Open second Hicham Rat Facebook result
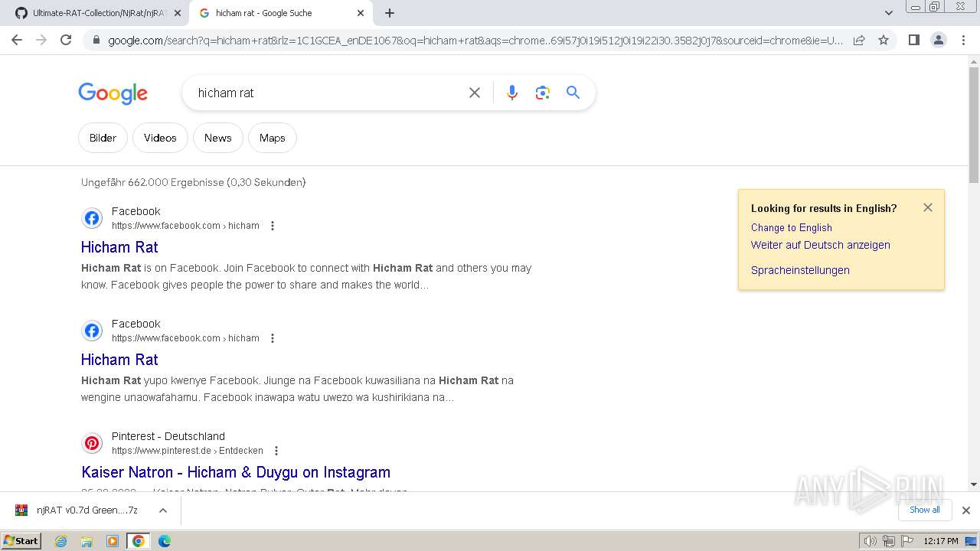Screen dimensions: 980x551 coord(119,360)
